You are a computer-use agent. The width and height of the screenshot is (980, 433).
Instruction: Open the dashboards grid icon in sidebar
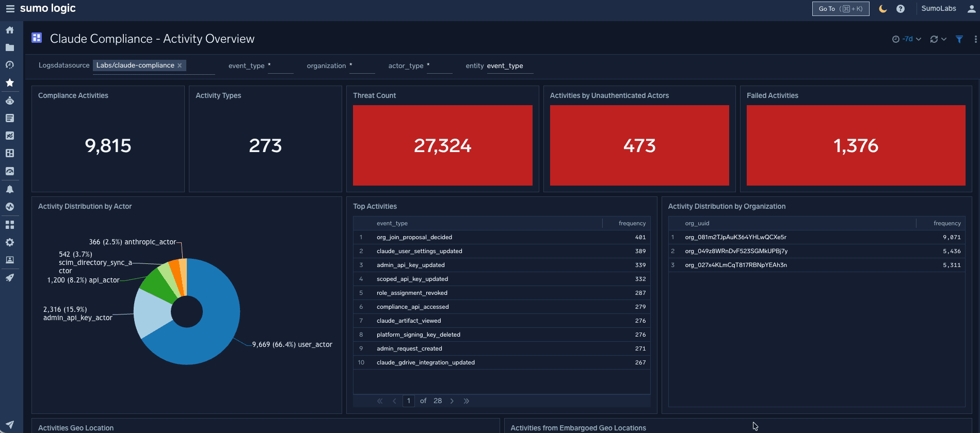[x=10, y=153]
